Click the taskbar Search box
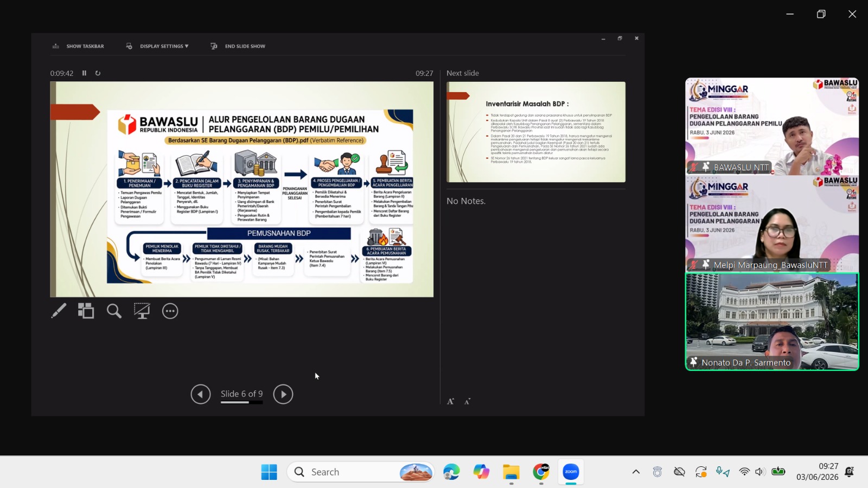The width and height of the screenshot is (868, 488). (361, 472)
